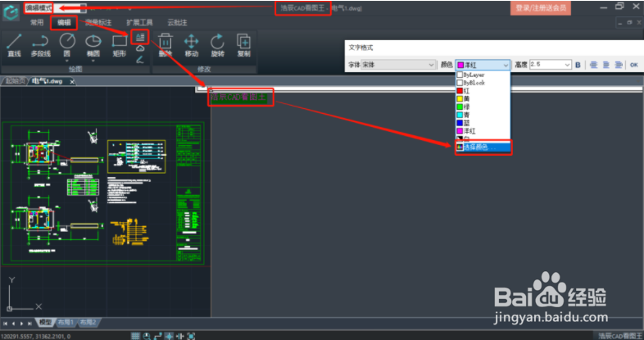Open the 扩展工具 ribbon tab
This screenshot has height=340, width=644.
(139, 23)
